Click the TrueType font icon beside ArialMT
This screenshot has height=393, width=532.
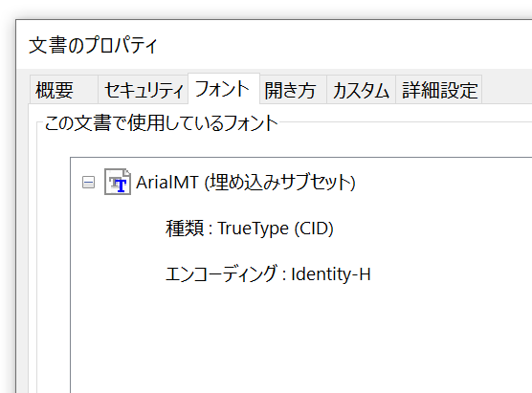point(118,182)
